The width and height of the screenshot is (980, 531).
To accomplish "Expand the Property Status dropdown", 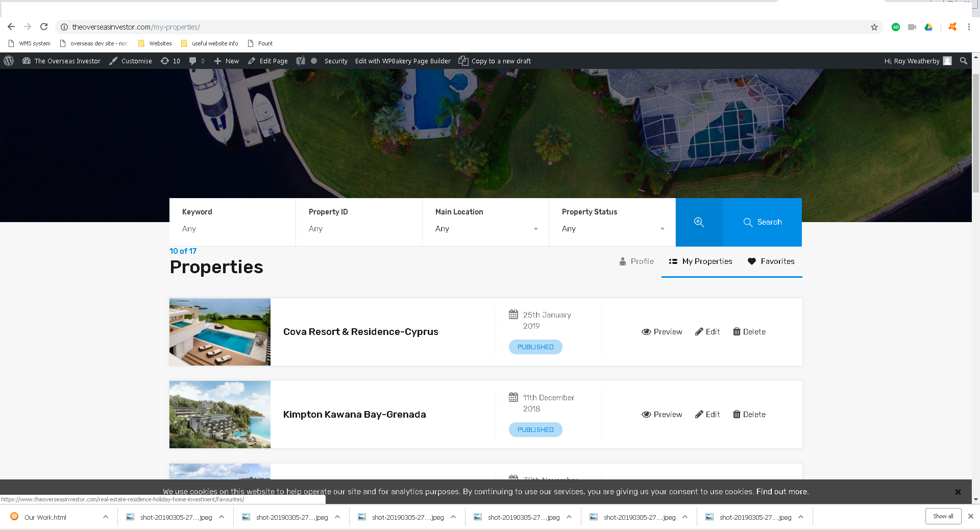I will tap(612, 229).
